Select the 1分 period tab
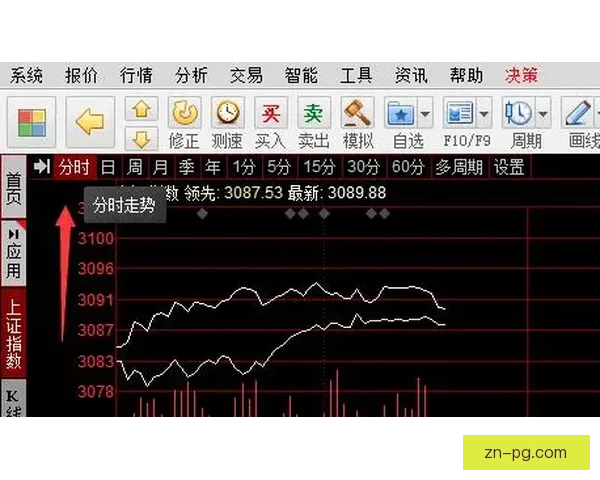This screenshot has width=600, height=480. 244,167
